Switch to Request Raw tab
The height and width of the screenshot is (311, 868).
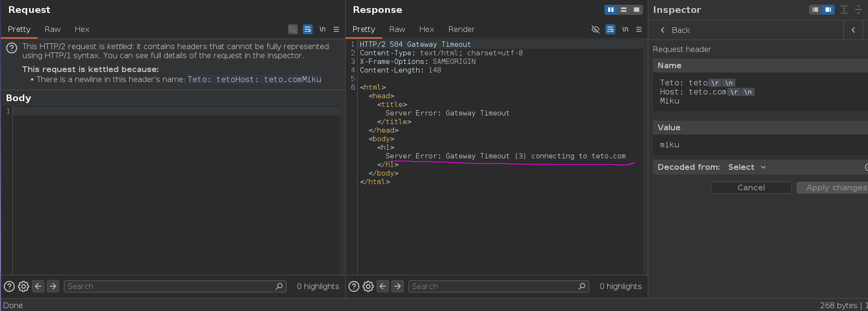coord(52,30)
